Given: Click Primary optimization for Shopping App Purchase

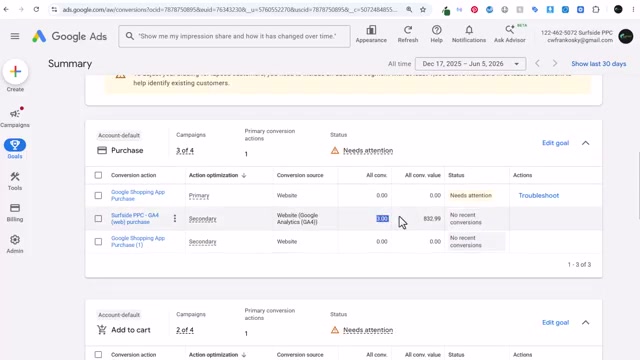Looking at the screenshot, I should pos(199,196).
